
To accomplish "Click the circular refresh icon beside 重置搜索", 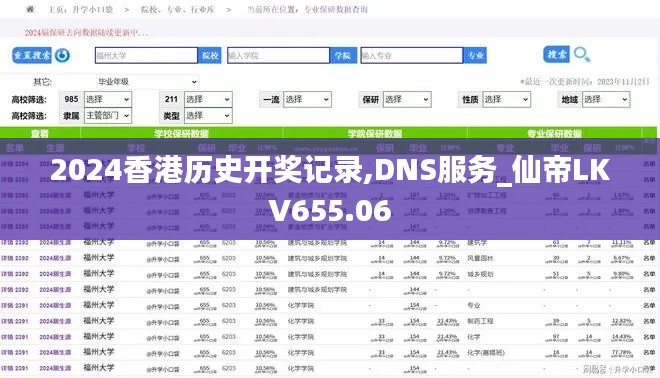I will click(x=62, y=55).
